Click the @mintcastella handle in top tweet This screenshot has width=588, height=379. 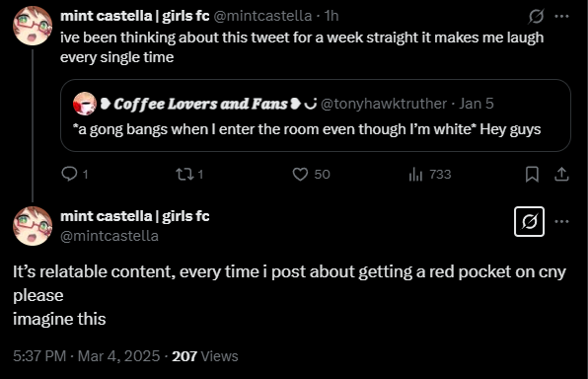pyautogui.click(x=262, y=16)
